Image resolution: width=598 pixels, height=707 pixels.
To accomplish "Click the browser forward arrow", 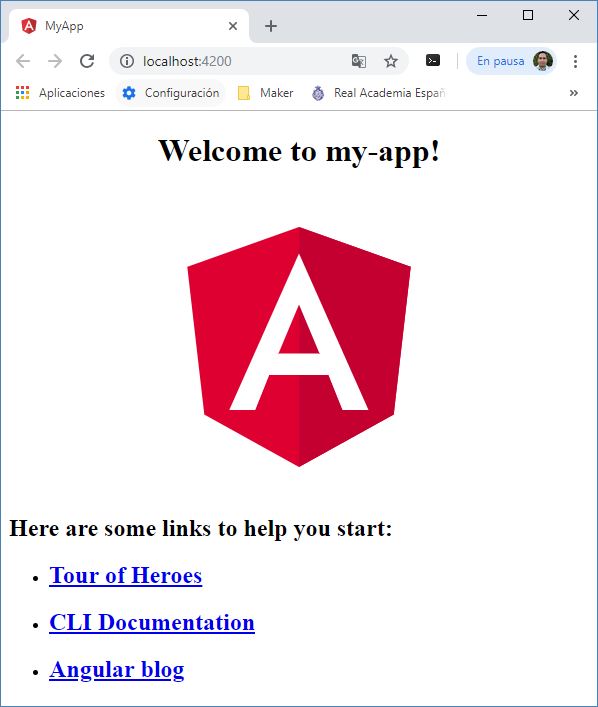I will coord(55,61).
